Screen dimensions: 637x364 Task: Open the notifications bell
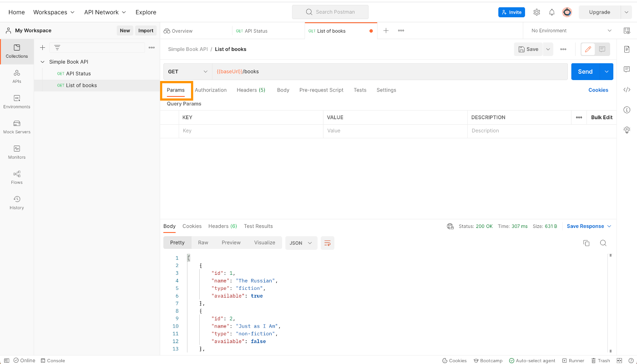(x=552, y=12)
